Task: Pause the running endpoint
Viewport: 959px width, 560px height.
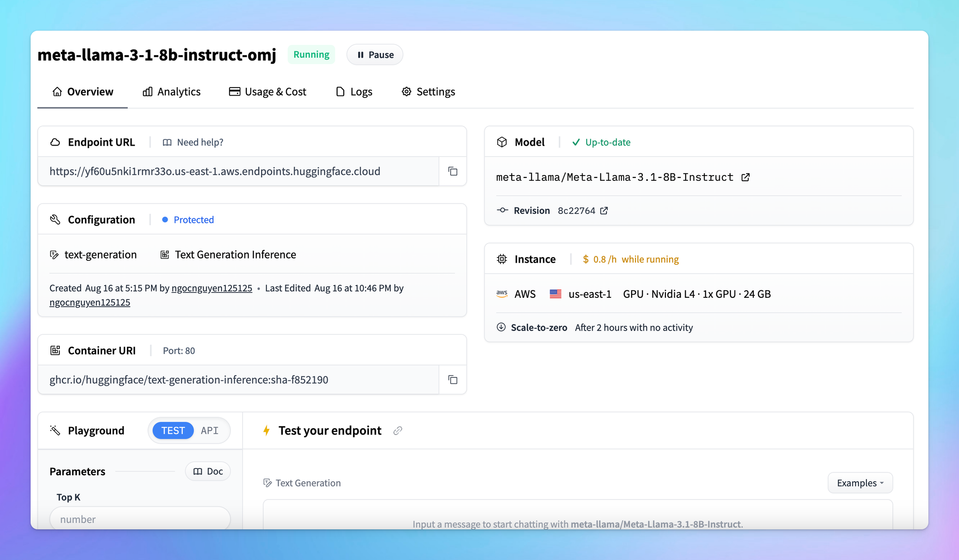Action: 375,55
